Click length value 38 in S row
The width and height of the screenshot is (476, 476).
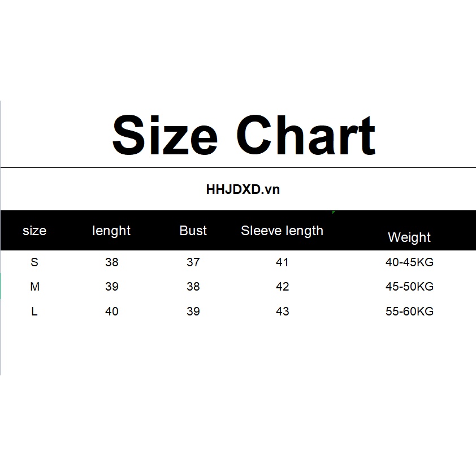tap(112, 262)
